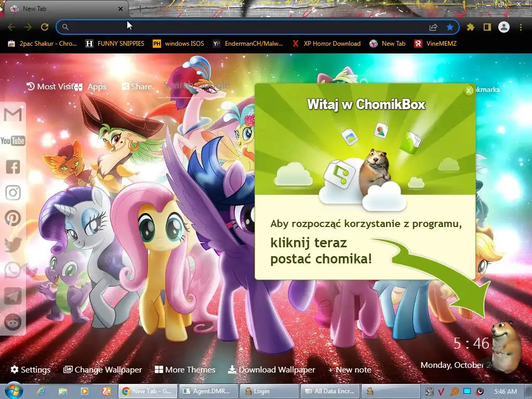Click the orange magnifier icon in the system tray
The width and height of the screenshot is (532, 399).
click(454, 392)
